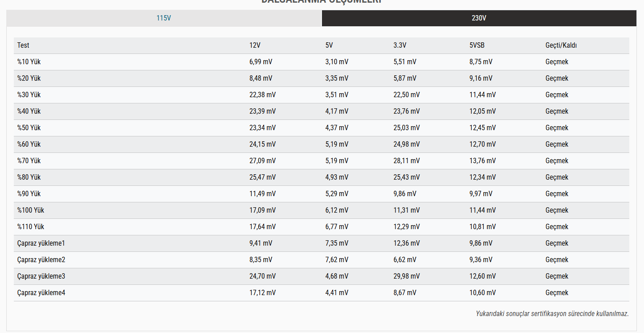Select the Çapraz yükleme3 row label
The image size is (644, 333).
point(41,276)
